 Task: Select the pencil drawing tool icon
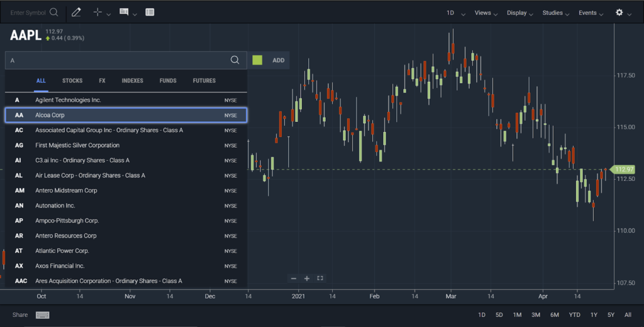[76, 13]
